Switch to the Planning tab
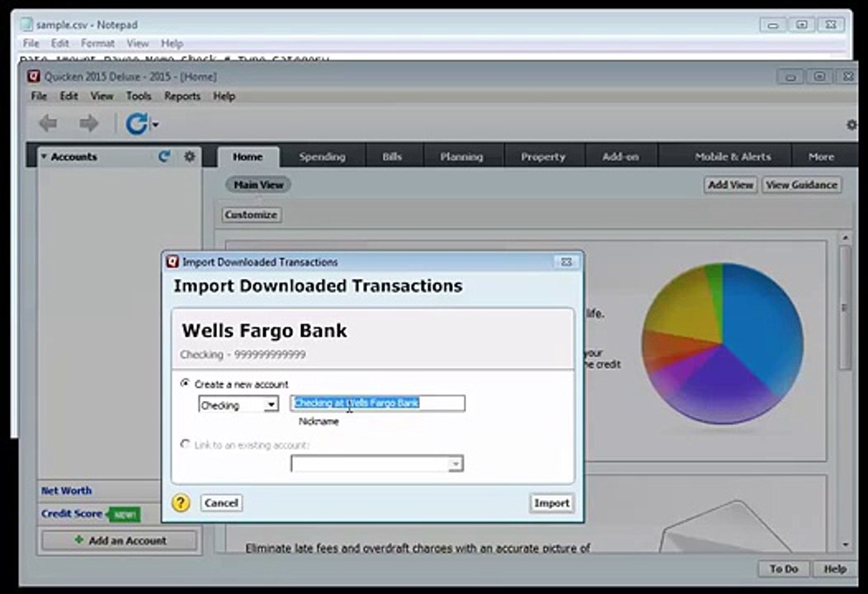The width and height of the screenshot is (868, 594). click(462, 157)
